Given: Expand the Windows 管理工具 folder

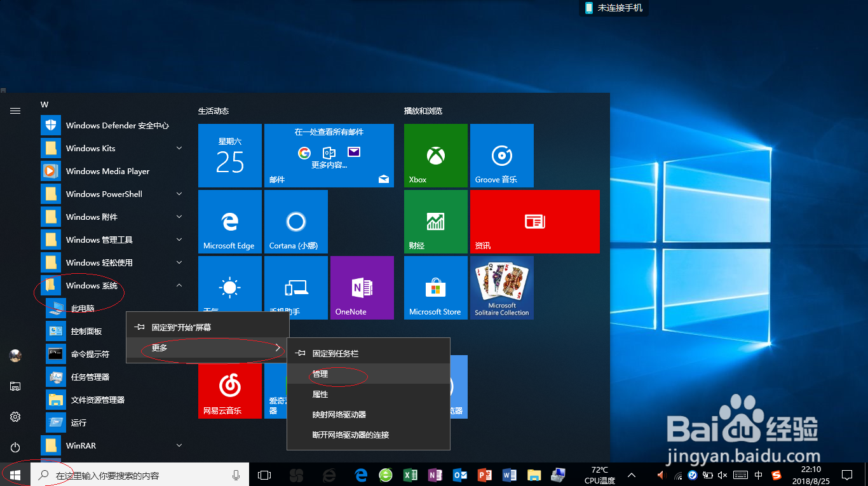Looking at the screenshot, I should (x=113, y=240).
